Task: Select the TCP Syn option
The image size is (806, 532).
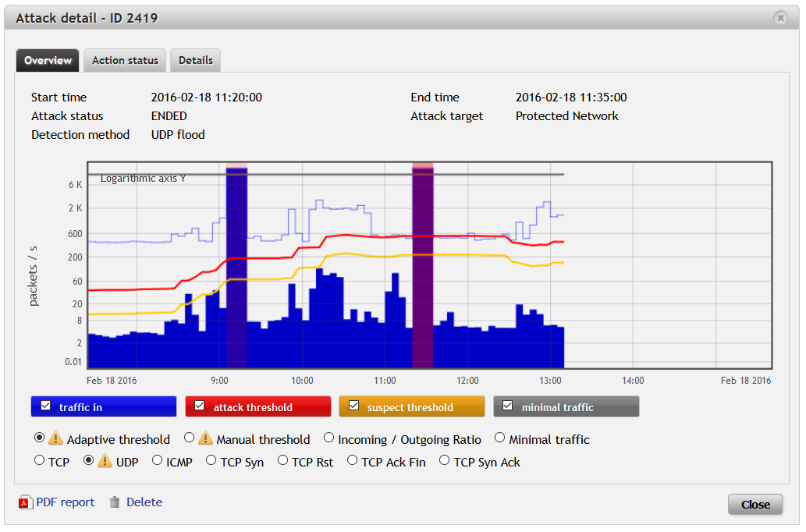Action: click(x=211, y=460)
